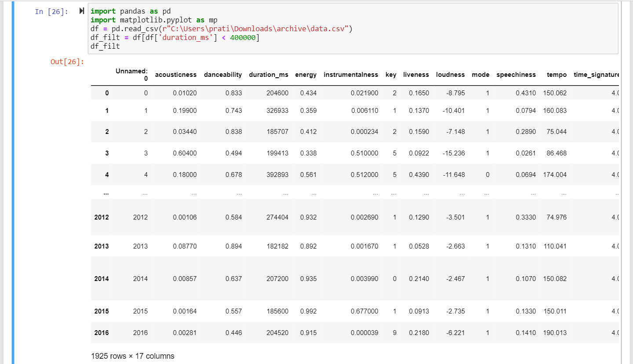This screenshot has height=364, width=633.
Task: Click duration value 204600
Action: [x=277, y=93]
